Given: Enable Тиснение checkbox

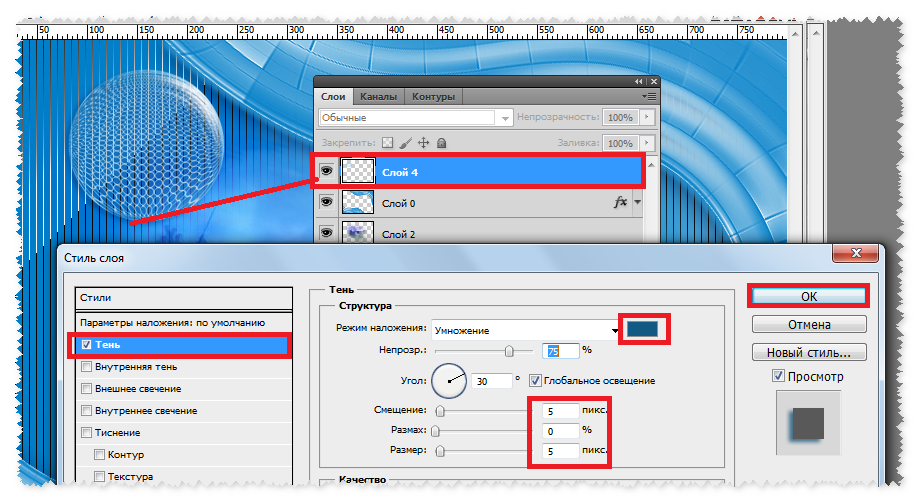Looking at the screenshot, I should [87, 433].
